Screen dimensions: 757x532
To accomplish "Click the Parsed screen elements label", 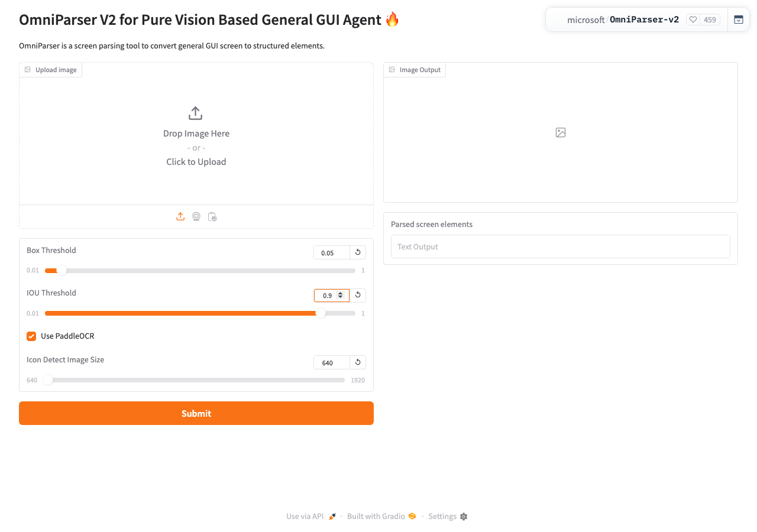I will tap(432, 225).
